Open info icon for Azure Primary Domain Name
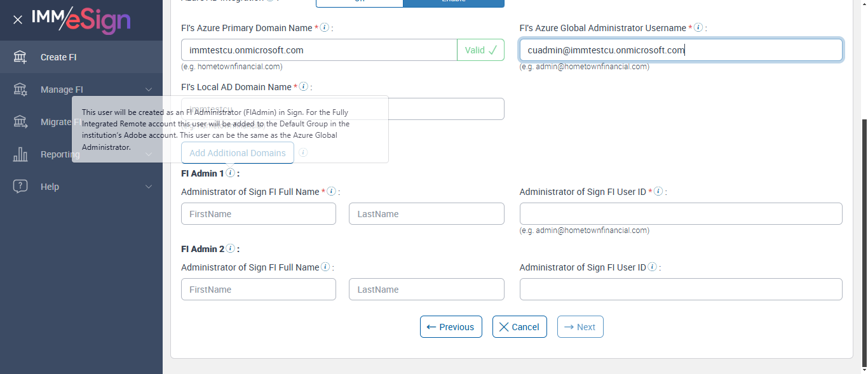Viewport: 868px width, 374px height. coord(324,28)
